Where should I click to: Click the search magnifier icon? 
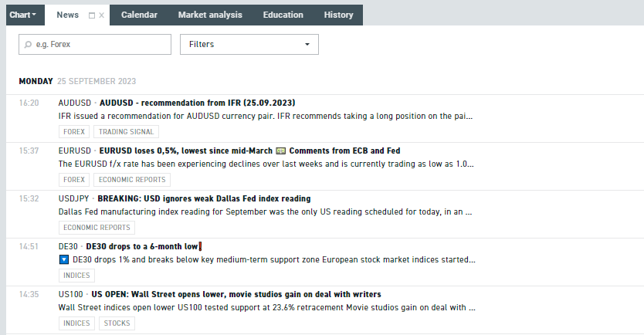pyautogui.click(x=29, y=45)
